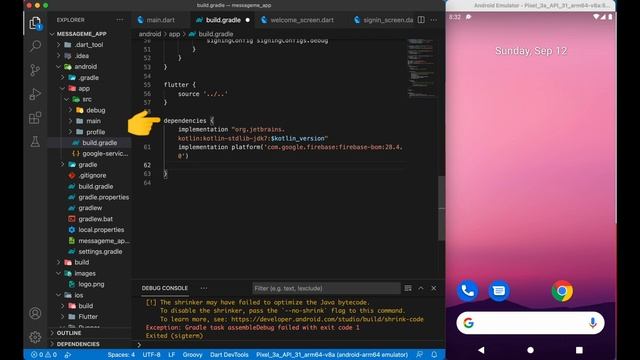This screenshot has height=360, width=640.
Task: Open the developer.android.com shrink-code link
Action: click(327, 319)
